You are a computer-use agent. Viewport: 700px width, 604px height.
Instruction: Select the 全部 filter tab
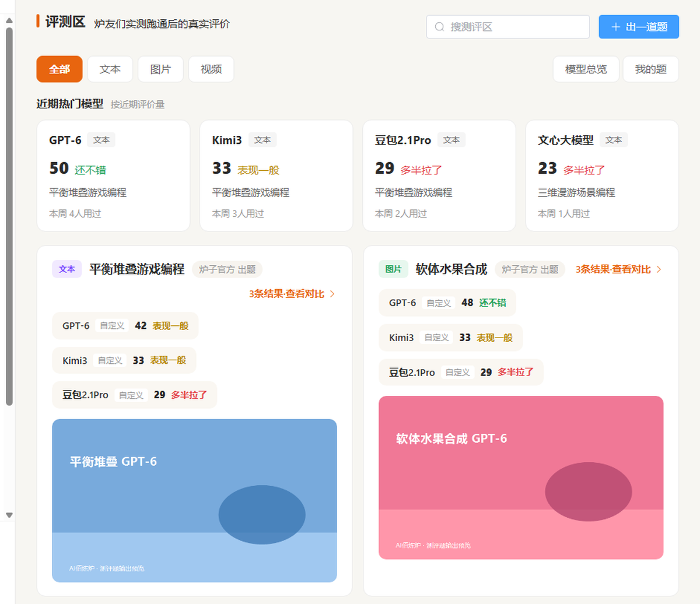[60, 69]
